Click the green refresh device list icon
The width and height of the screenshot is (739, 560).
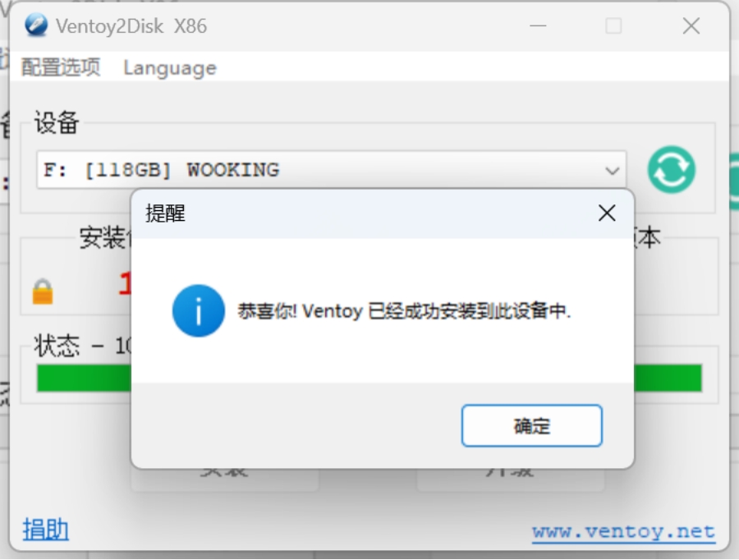coord(671,170)
